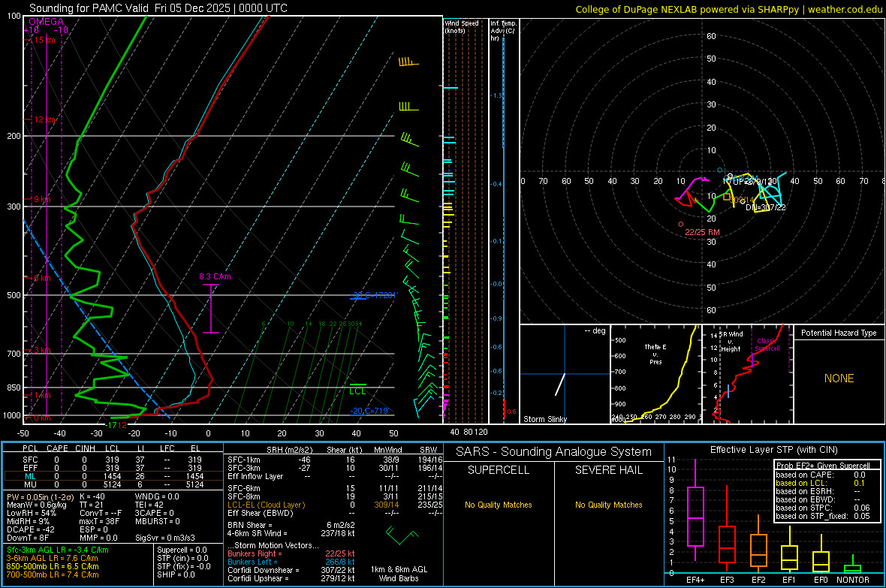The image size is (886, 588).
Task: Select the '700-500mb LR = 7.4 C/km' line
Action: pyautogui.click(x=53, y=574)
